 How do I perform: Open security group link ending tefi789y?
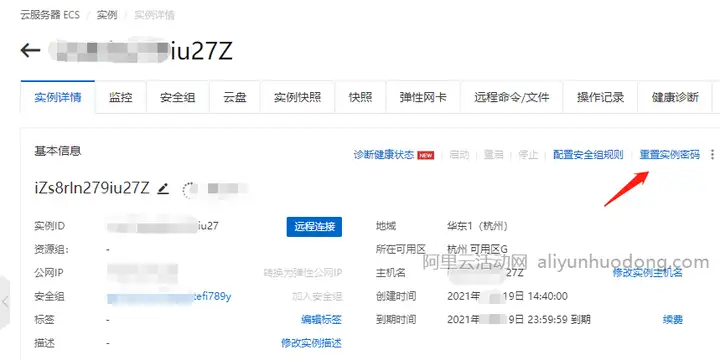click(x=169, y=297)
